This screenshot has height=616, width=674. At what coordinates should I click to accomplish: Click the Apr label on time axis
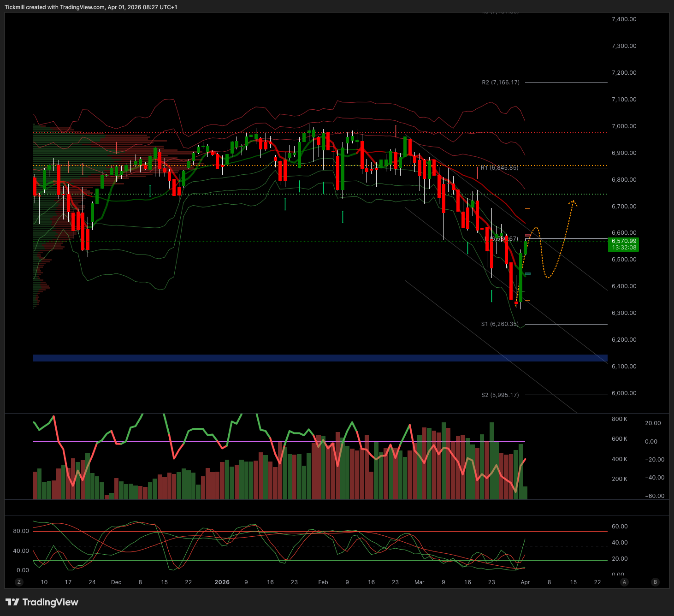click(525, 582)
